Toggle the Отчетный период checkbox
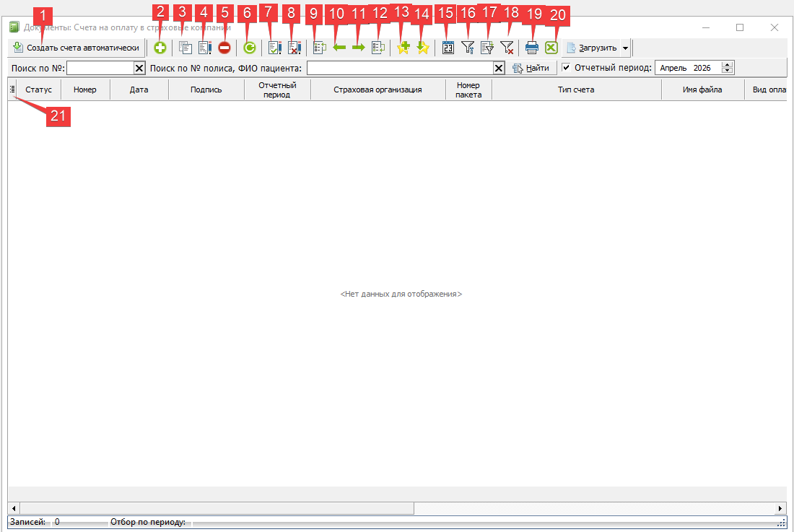The width and height of the screenshot is (794, 532). click(567, 68)
